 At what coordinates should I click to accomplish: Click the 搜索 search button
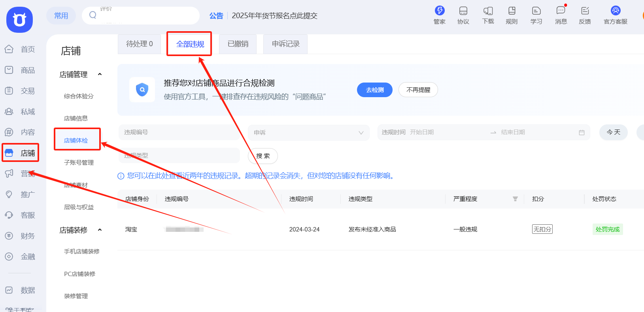[x=263, y=156]
